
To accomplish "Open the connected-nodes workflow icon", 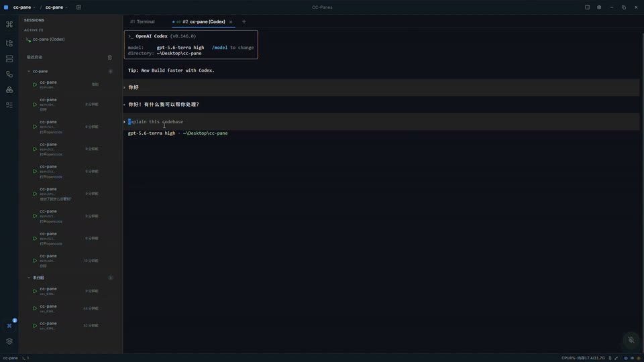I will (9, 74).
